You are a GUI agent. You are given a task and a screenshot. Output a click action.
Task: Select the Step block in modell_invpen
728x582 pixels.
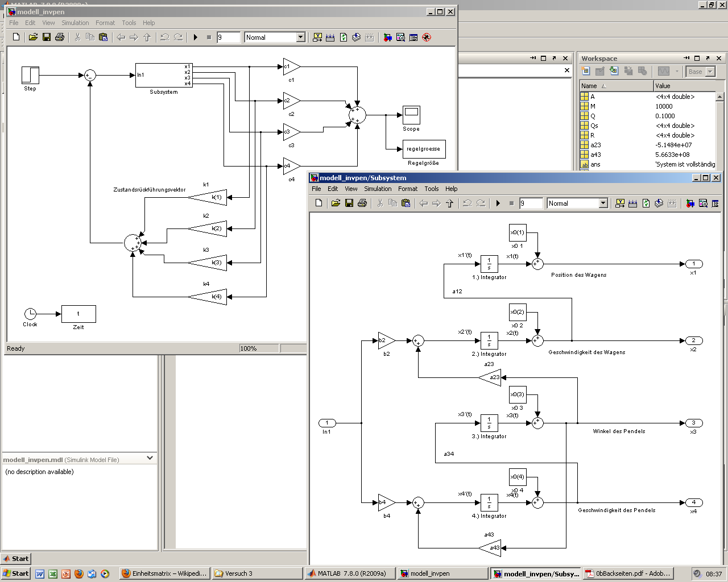coord(30,75)
